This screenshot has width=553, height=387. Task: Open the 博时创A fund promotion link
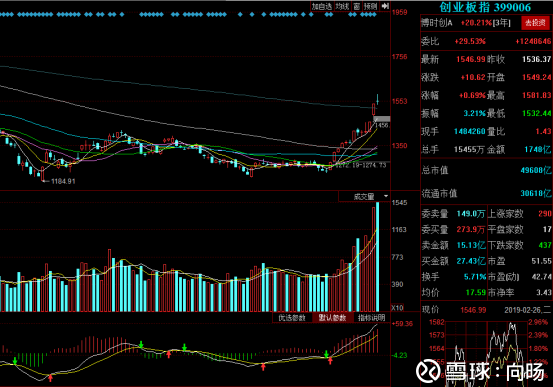tap(466, 23)
